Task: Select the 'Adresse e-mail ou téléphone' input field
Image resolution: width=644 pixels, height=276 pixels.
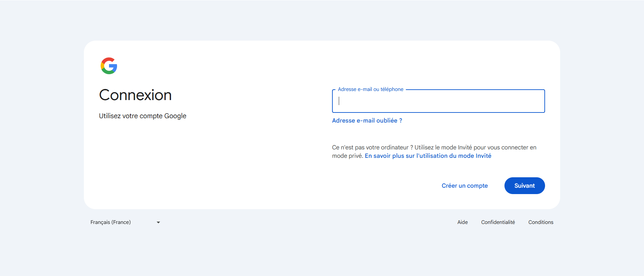Action: (438, 101)
